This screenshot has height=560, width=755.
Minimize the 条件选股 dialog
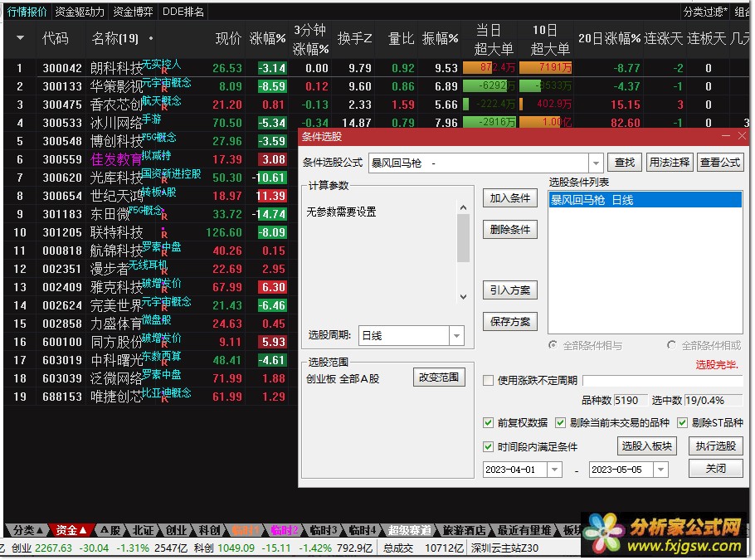[726, 136]
